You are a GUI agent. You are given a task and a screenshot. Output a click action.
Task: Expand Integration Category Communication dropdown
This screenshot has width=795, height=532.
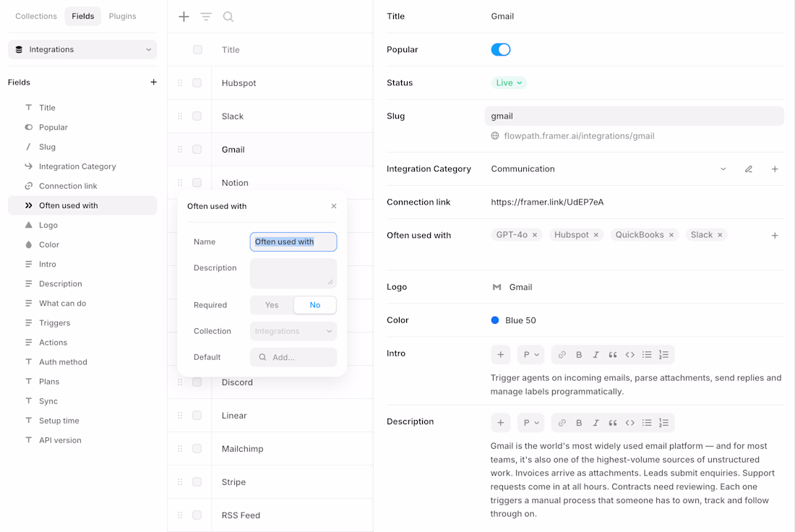click(x=723, y=169)
